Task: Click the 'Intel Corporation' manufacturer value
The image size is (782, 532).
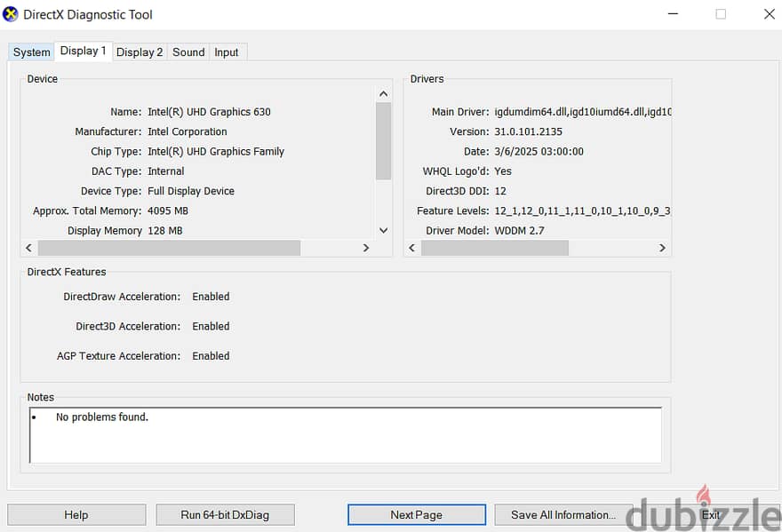Action: [187, 131]
